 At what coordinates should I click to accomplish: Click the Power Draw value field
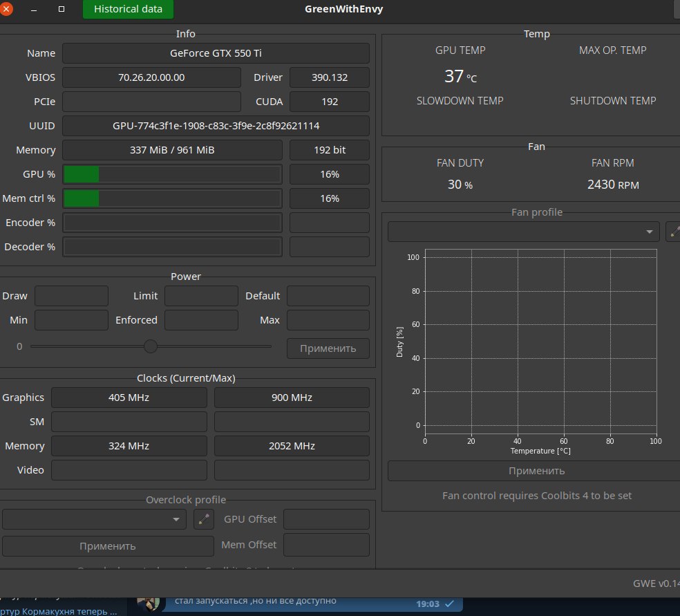click(x=72, y=296)
